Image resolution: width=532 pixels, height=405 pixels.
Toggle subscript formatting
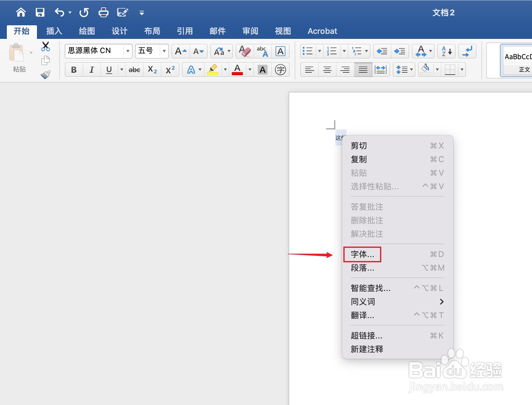click(152, 70)
